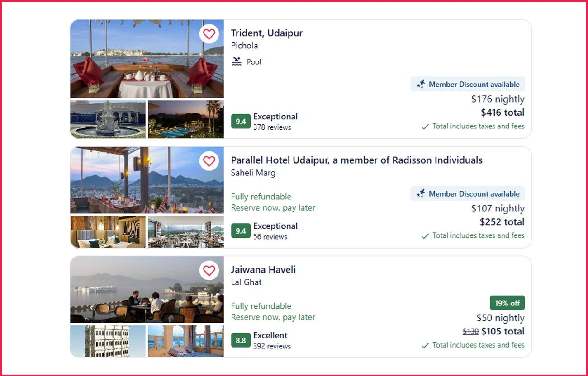Open Parallel Hotel Udaipur listing title
This screenshot has height=376, width=588.
[x=356, y=160]
